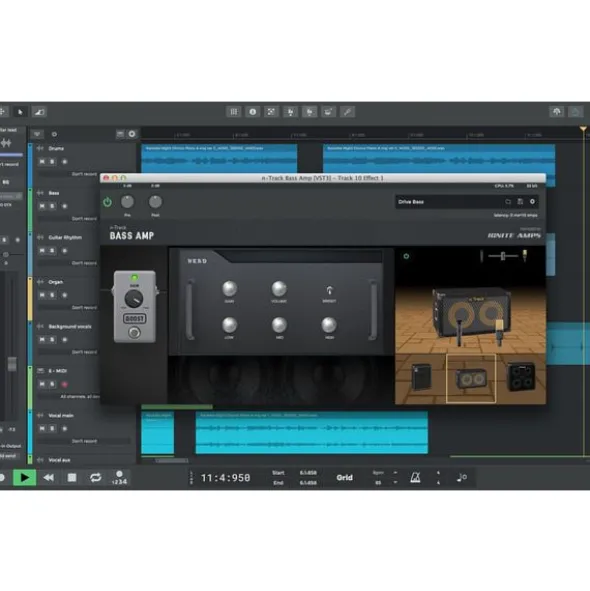The image size is (590, 591).
Task: Open the instrument browser icon in top toolbar
Action: [x=290, y=112]
